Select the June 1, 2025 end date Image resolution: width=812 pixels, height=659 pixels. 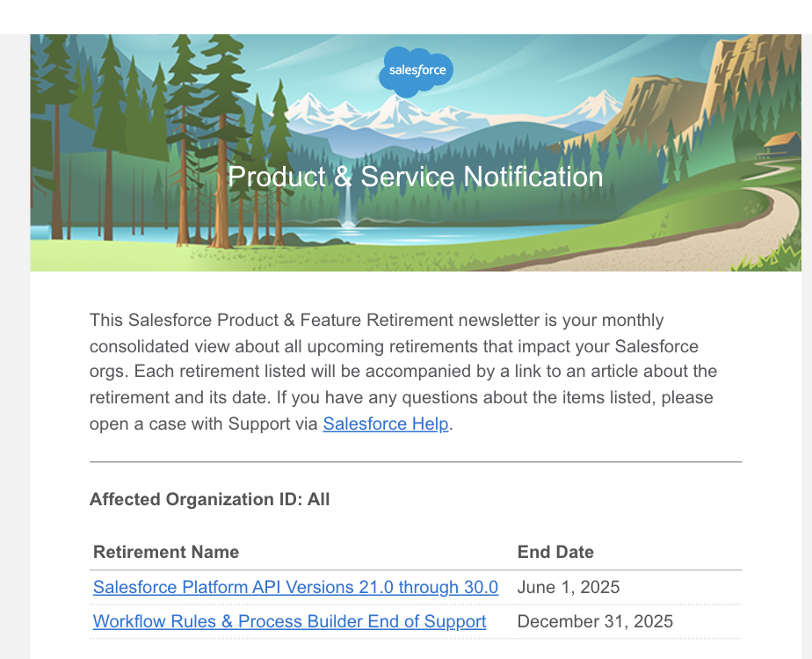569,587
